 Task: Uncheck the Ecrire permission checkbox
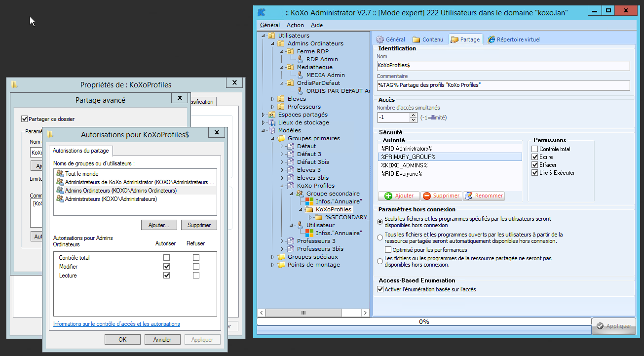pyautogui.click(x=535, y=157)
